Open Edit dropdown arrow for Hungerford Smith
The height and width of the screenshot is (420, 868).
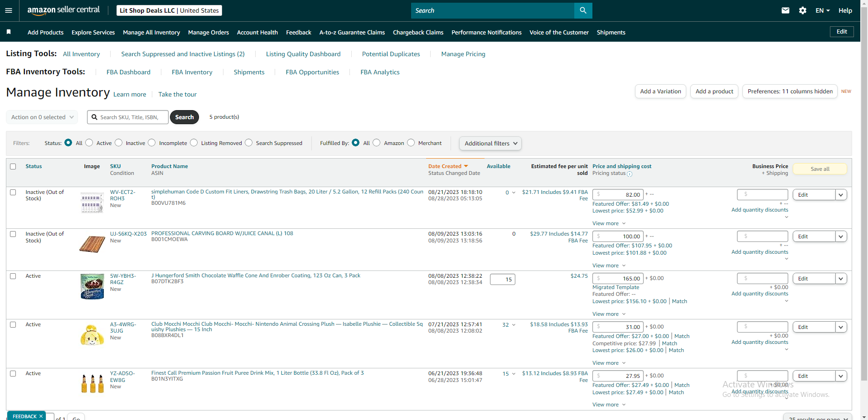[841, 279]
